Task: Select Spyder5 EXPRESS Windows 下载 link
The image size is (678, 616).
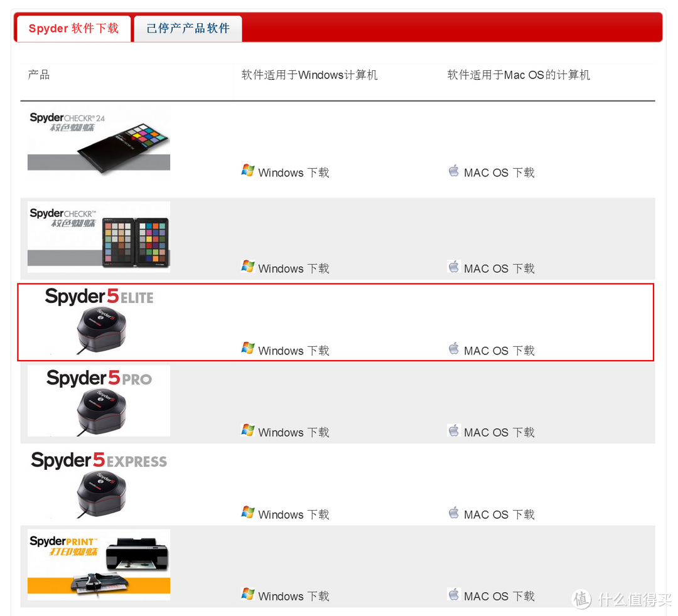Action: point(294,514)
